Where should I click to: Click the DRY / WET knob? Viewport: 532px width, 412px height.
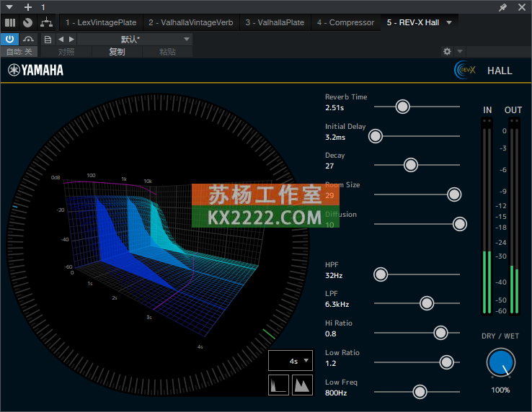tap(500, 362)
